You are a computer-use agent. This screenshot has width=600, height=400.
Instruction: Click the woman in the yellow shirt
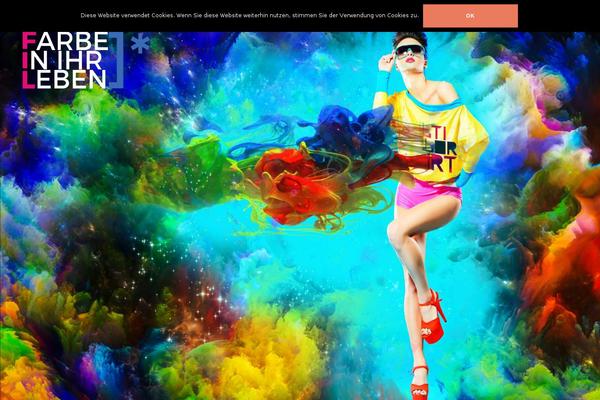tap(430, 214)
